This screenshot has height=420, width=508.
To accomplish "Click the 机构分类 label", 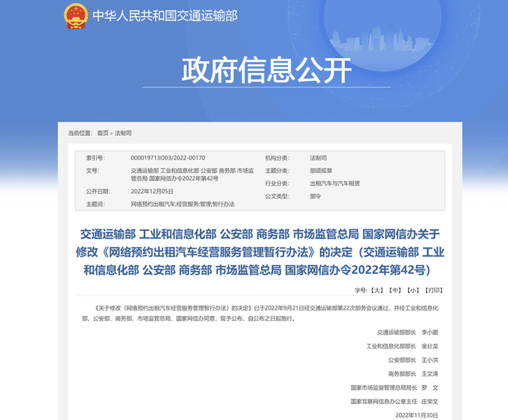I will [277, 158].
